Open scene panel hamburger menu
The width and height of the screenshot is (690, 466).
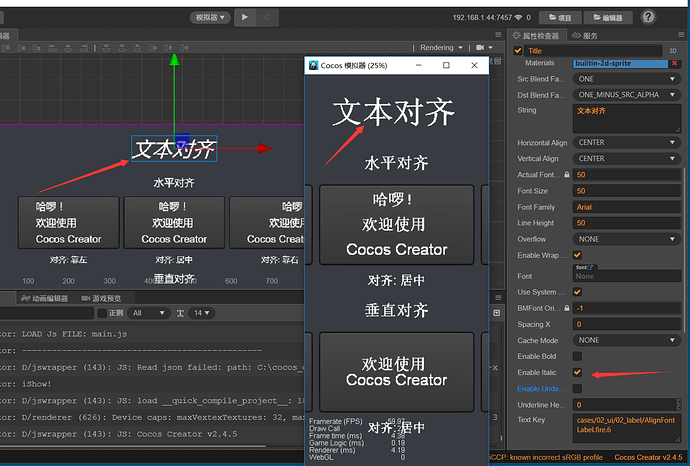(498, 35)
